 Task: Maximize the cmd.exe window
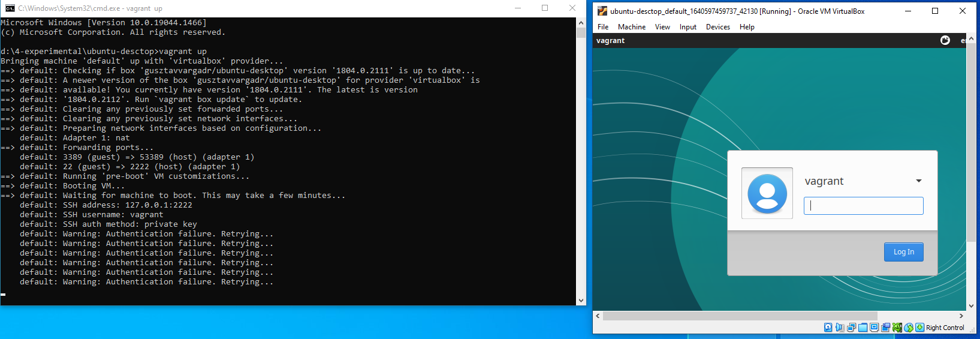545,8
